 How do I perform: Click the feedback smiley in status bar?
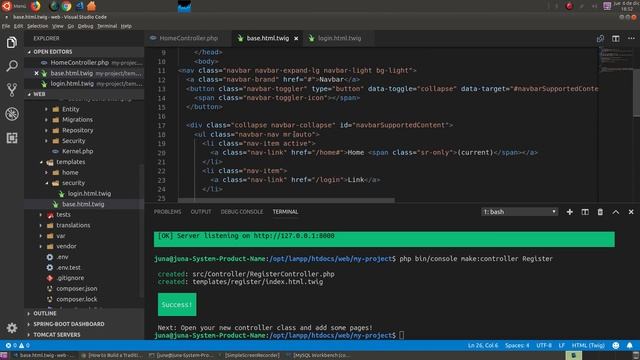click(616, 345)
